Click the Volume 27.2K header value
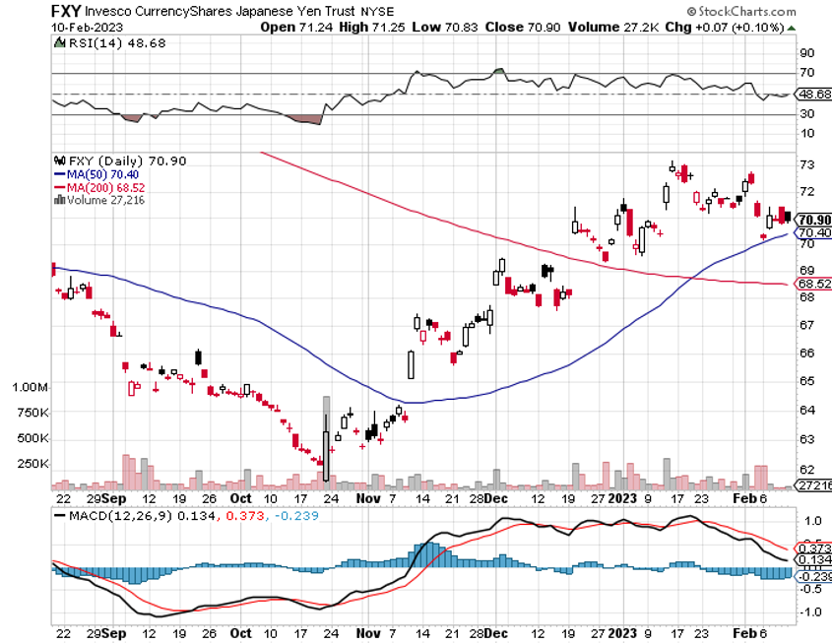 pyautogui.click(x=612, y=27)
